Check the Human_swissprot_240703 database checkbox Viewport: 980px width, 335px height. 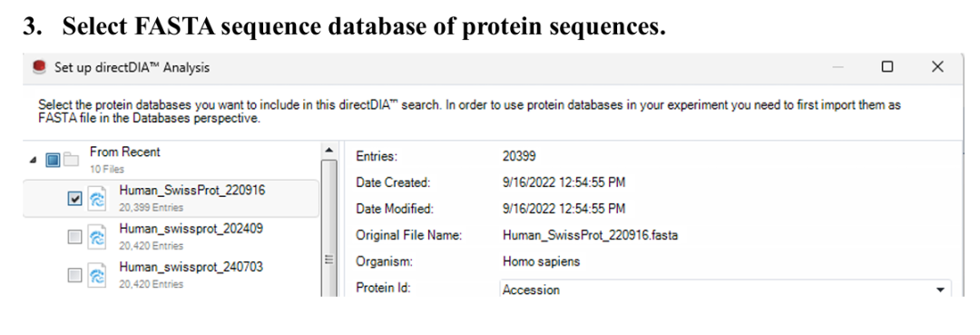[73, 275]
